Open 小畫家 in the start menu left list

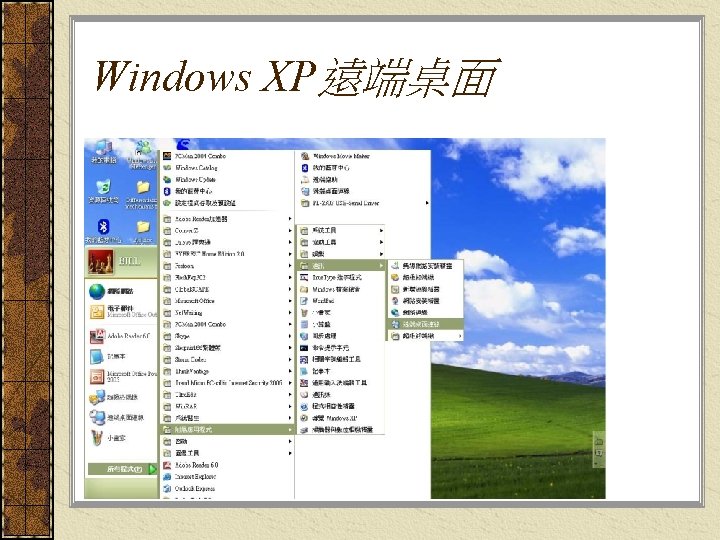coord(107,438)
